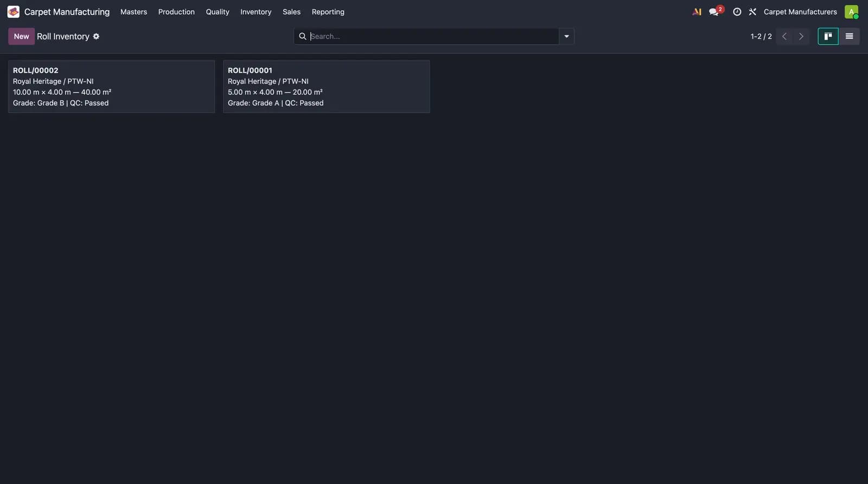Screen dimensions: 868x484
Task: Open the user avatar menu
Action: [x=851, y=11]
